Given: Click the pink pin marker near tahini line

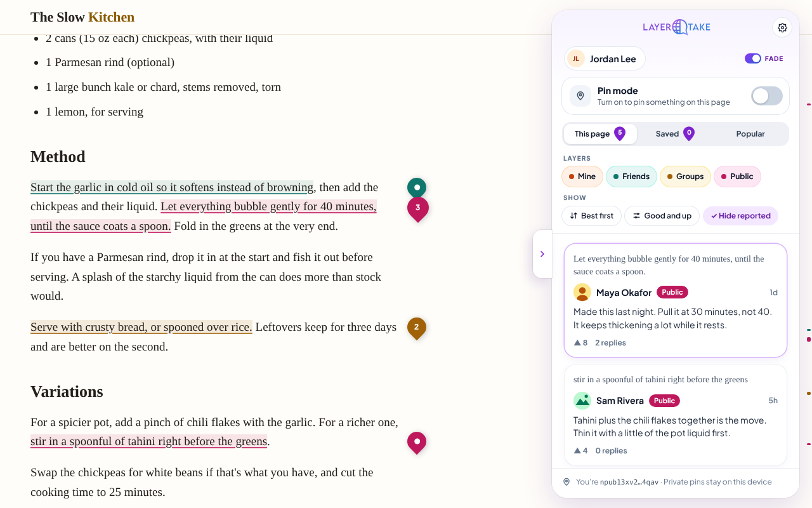Looking at the screenshot, I should (x=417, y=443).
